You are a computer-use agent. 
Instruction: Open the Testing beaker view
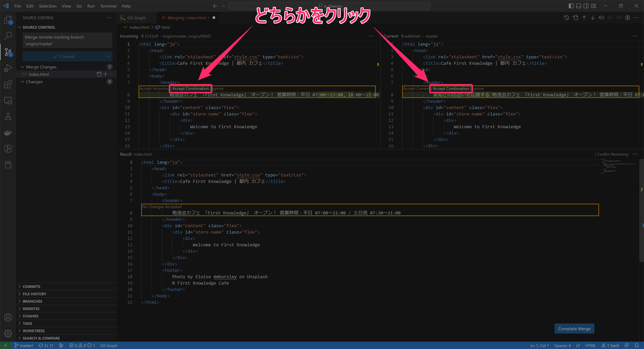[x=8, y=116]
